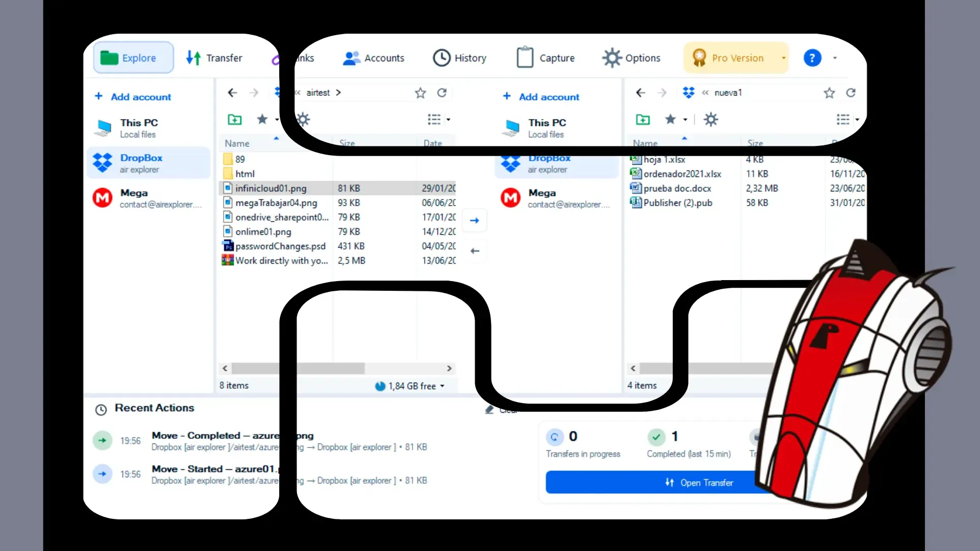Favorite the nueva1 folder with star
The height and width of the screenshot is (551, 980).
829,93
